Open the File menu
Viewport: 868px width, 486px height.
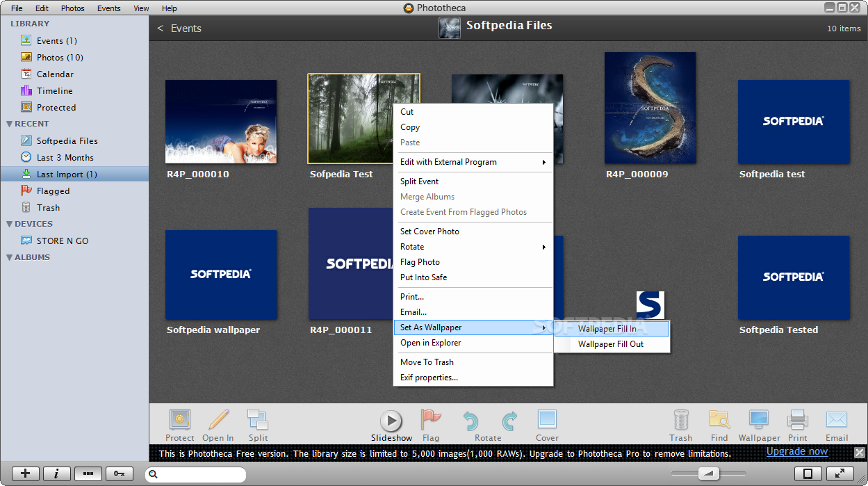(17, 8)
